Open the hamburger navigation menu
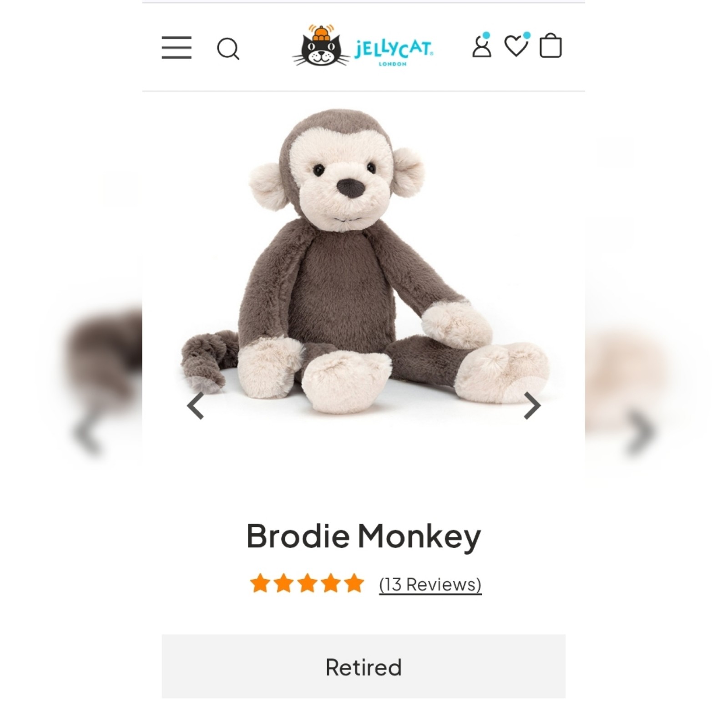The height and width of the screenshot is (728, 728). click(177, 48)
